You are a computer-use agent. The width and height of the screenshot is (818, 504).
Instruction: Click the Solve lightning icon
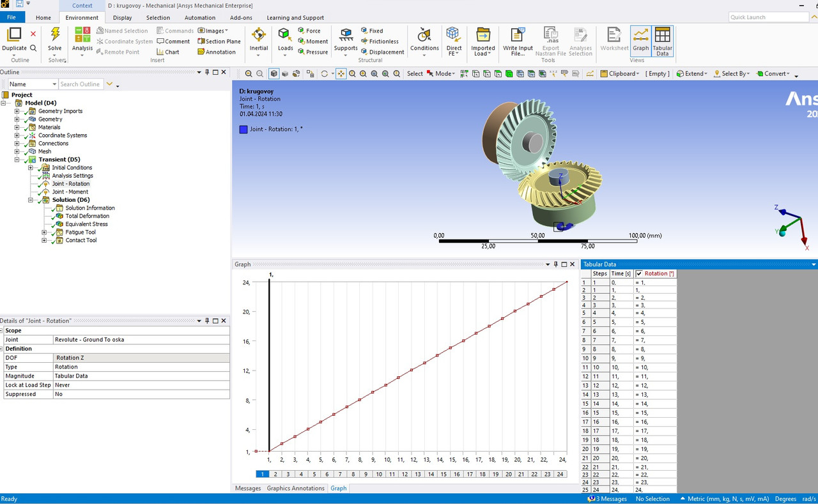(55, 34)
